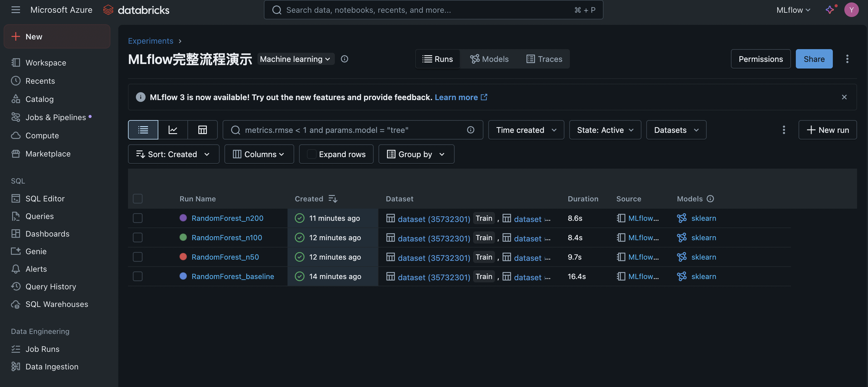Switch to table list view
Screen dimensions: 868x387
click(143, 130)
